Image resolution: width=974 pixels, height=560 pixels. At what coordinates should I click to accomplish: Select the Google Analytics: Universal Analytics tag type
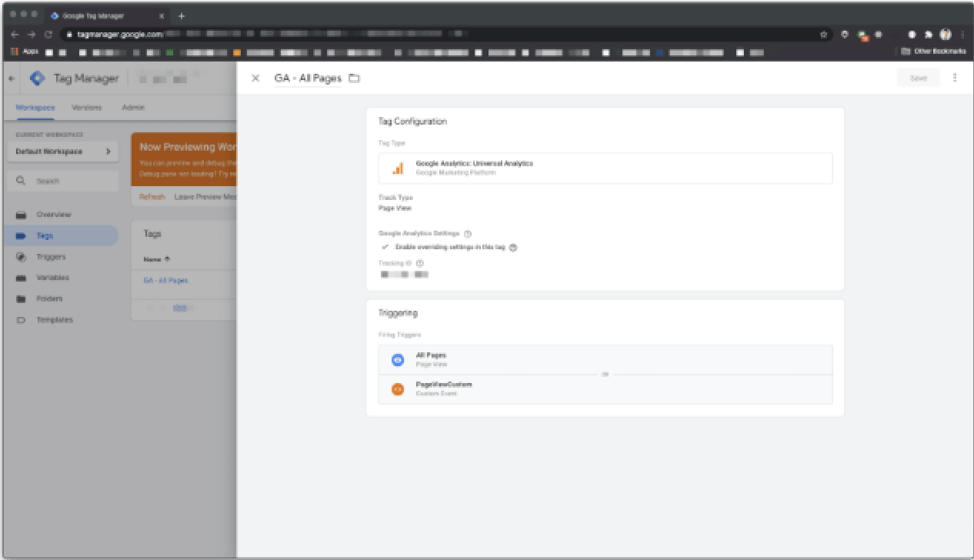point(605,168)
